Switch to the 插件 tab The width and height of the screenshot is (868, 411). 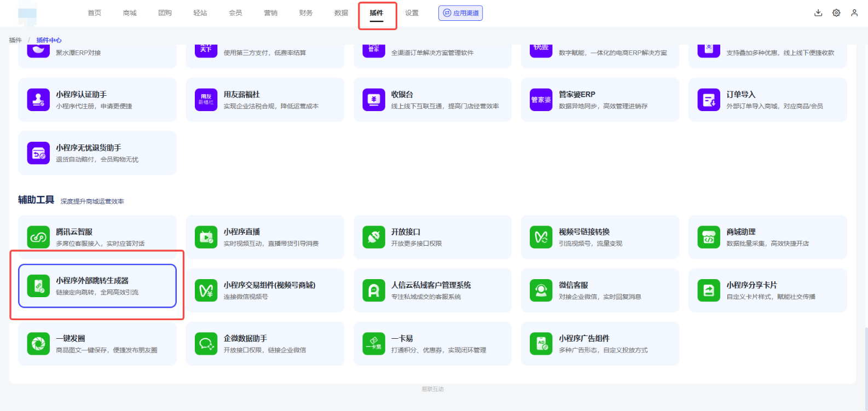pos(377,13)
